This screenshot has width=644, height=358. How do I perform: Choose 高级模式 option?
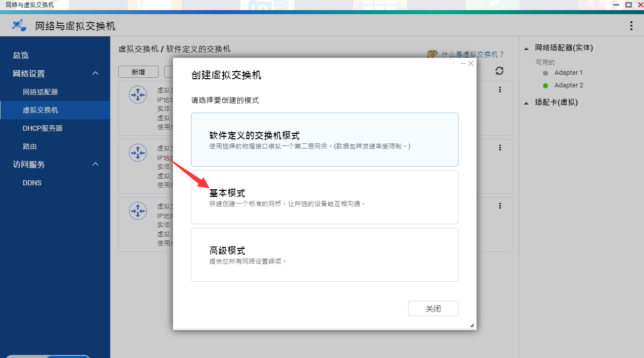325,254
